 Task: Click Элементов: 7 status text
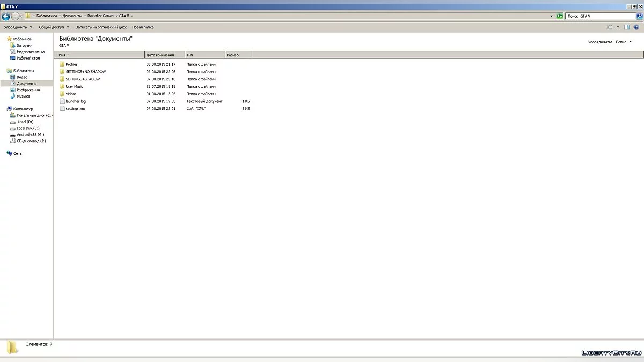point(39,344)
